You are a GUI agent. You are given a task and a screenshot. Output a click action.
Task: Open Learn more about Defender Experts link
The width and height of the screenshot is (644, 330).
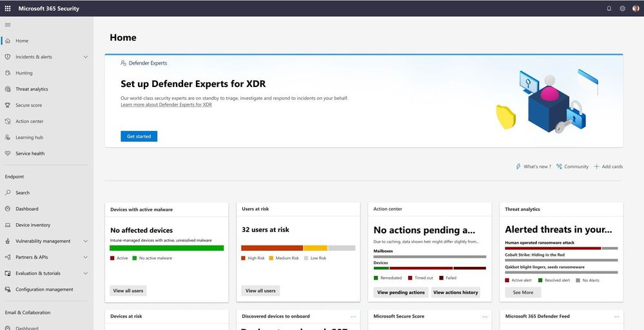point(166,104)
